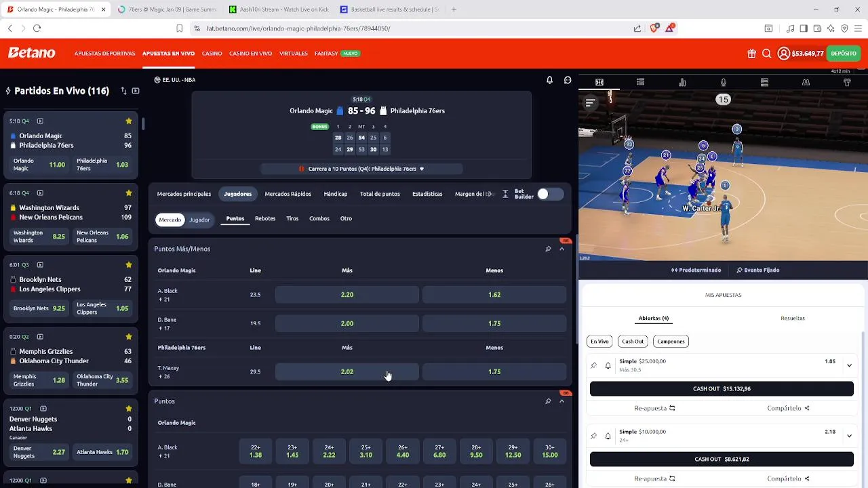Switch to the Rebotes sub-tab

265,218
